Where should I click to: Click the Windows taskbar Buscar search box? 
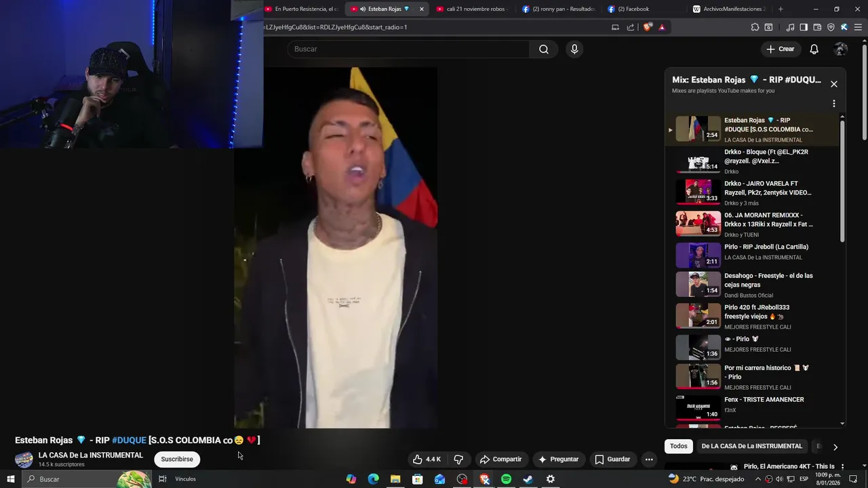click(86, 479)
